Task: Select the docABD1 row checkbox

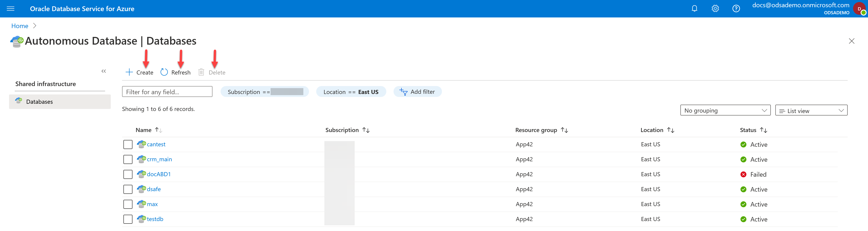Action: [128, 174]
